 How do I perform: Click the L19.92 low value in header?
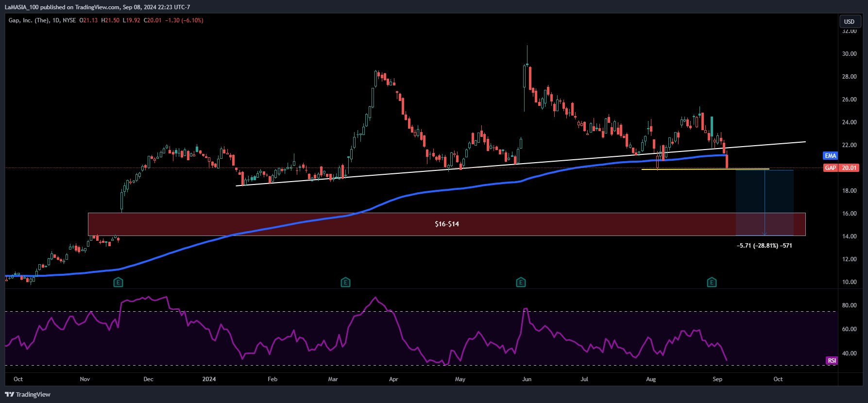coord(131,20)
